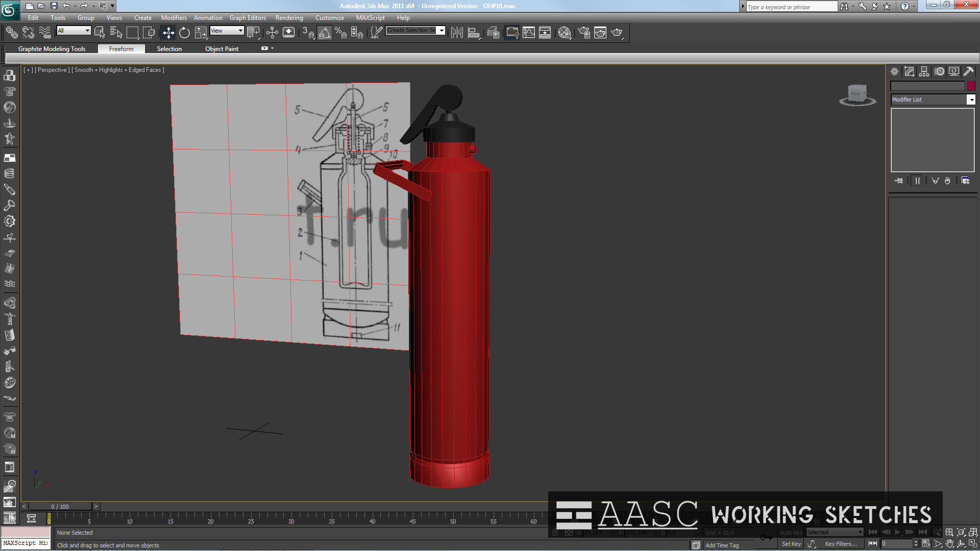Open the viewport [+] general menu
Screen dimensions: 980x551
coord(28,70)
